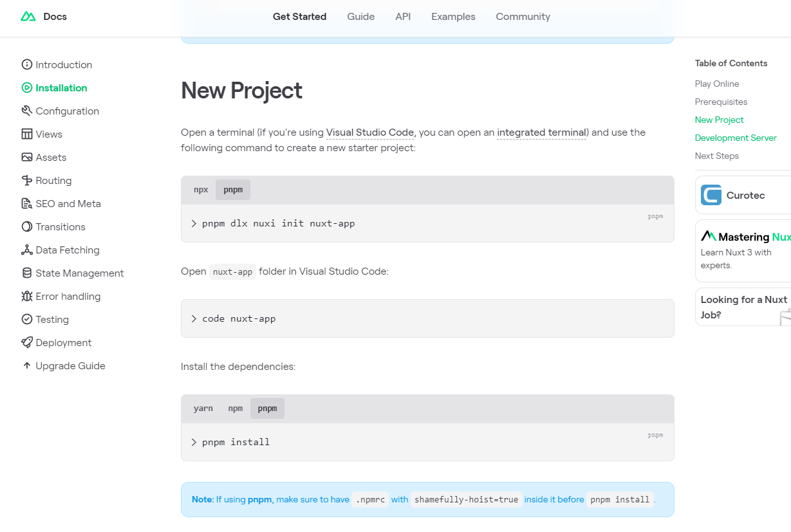Click the Transitions circle icon
The width and height of the screenshot is (791, 532).
tap(26, 226)
